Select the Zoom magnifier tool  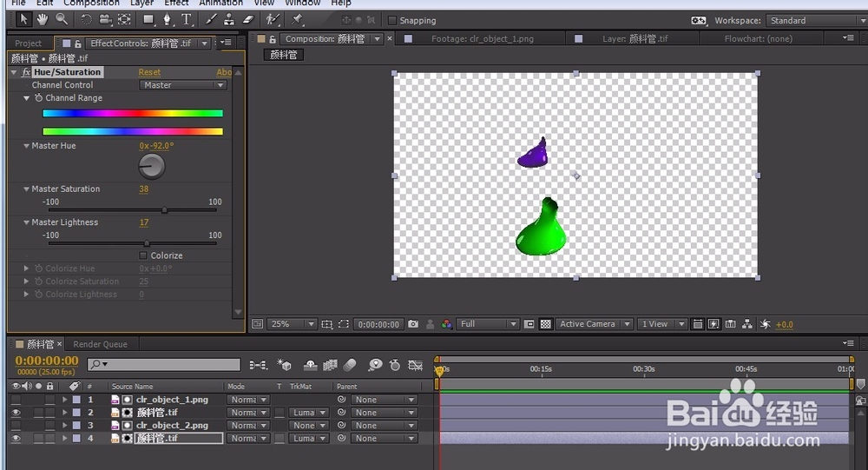tap(62, 19)
